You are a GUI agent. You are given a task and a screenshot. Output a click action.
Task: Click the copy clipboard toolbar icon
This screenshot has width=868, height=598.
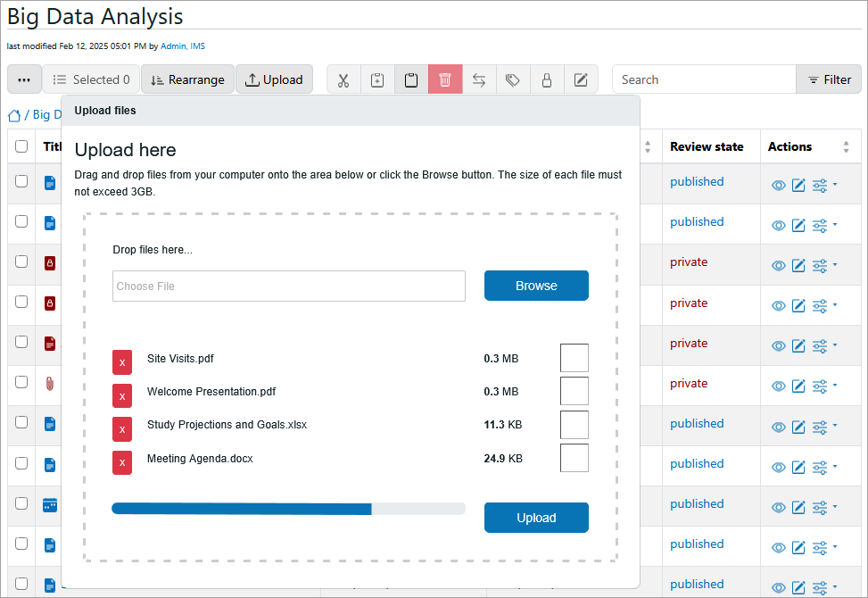[377, 79]
